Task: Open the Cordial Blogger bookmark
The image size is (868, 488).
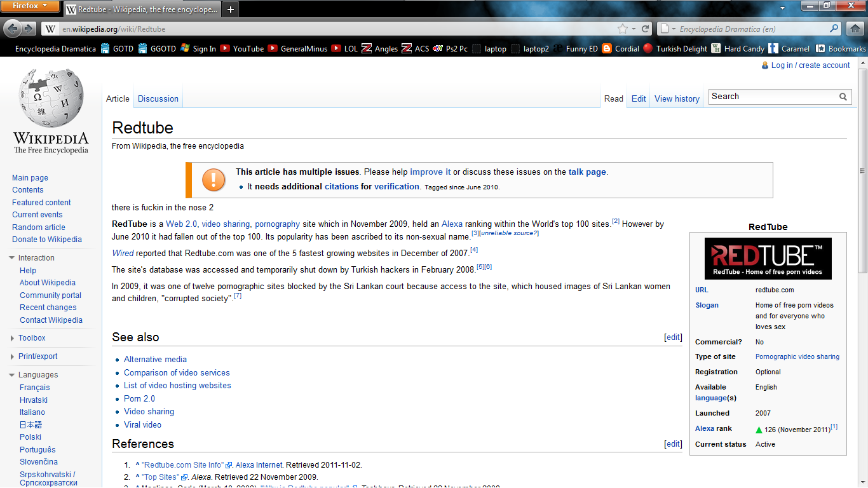Action: click(620, 48)
